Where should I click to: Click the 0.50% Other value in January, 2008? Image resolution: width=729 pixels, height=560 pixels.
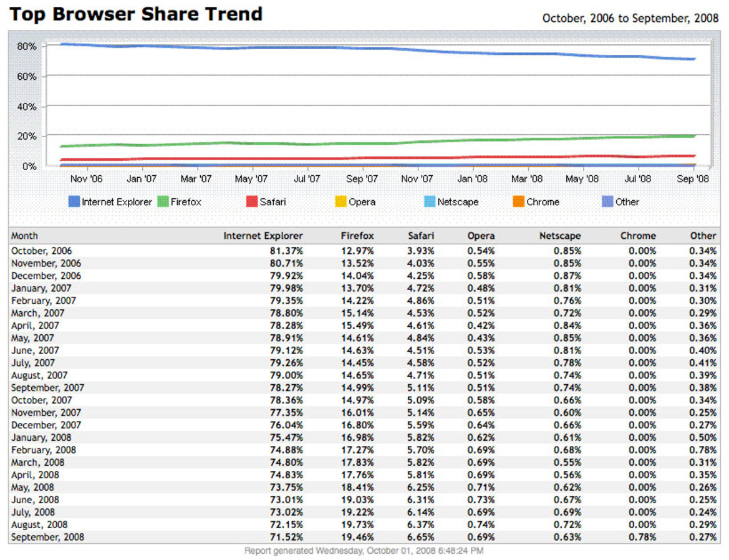(703, 438)
